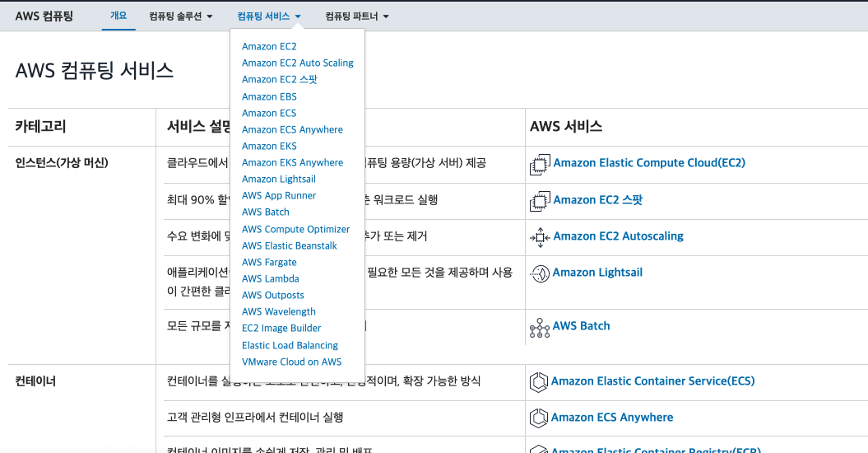Choose Amazon ECS Anywhere in the dropdown menu
Image resolution: width=868 pixels, height=453 pixels.
292,130
